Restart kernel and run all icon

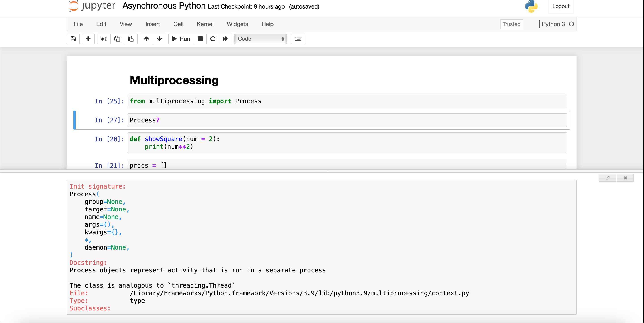225,39
